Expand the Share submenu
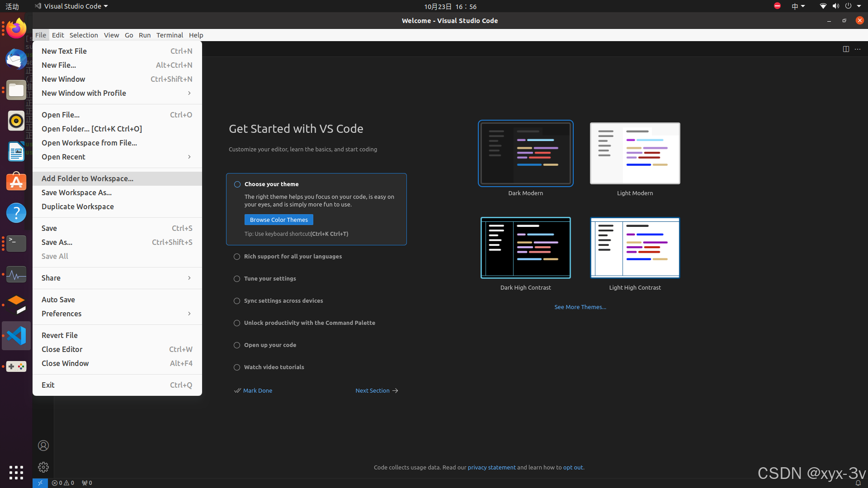 click(117, 278)
